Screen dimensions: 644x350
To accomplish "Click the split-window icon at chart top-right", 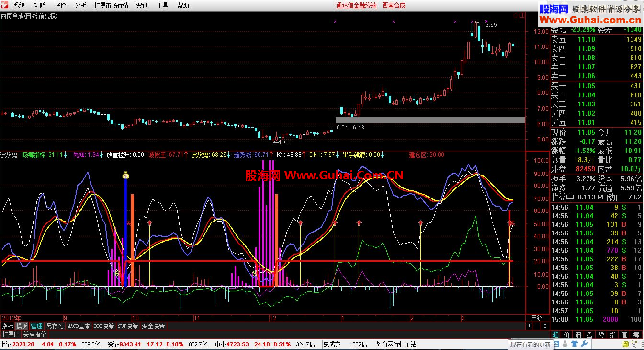I will tap(521, 15).
